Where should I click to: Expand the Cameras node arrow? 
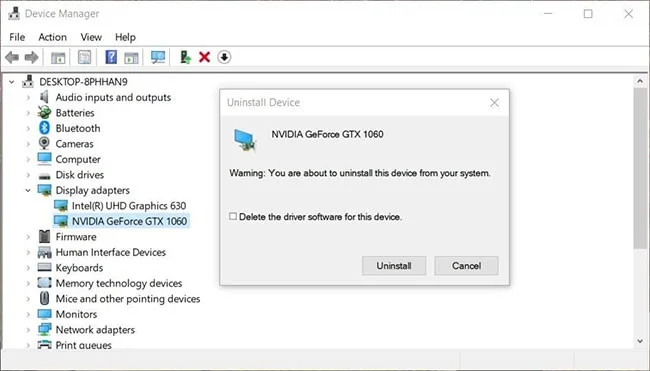(28, 144)
